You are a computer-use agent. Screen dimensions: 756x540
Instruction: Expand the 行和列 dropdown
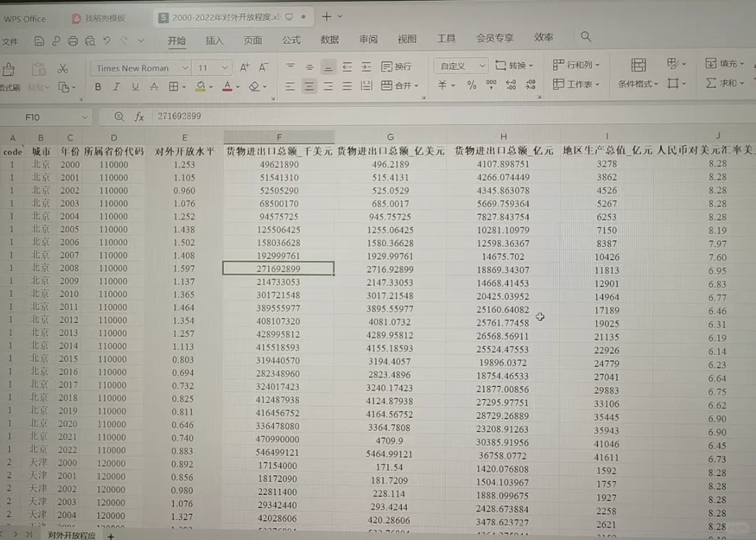click(x=598, y=65)
